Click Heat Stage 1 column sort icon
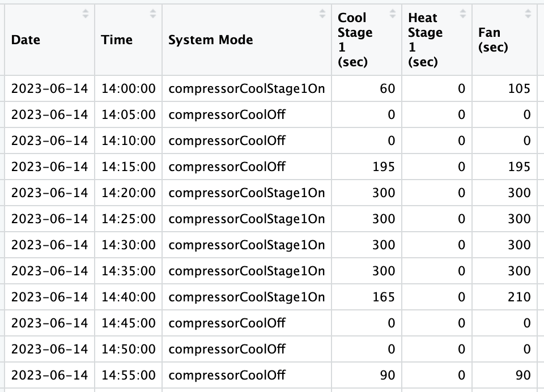Screen dimensions: 544x392 click(x=463, y=14)
